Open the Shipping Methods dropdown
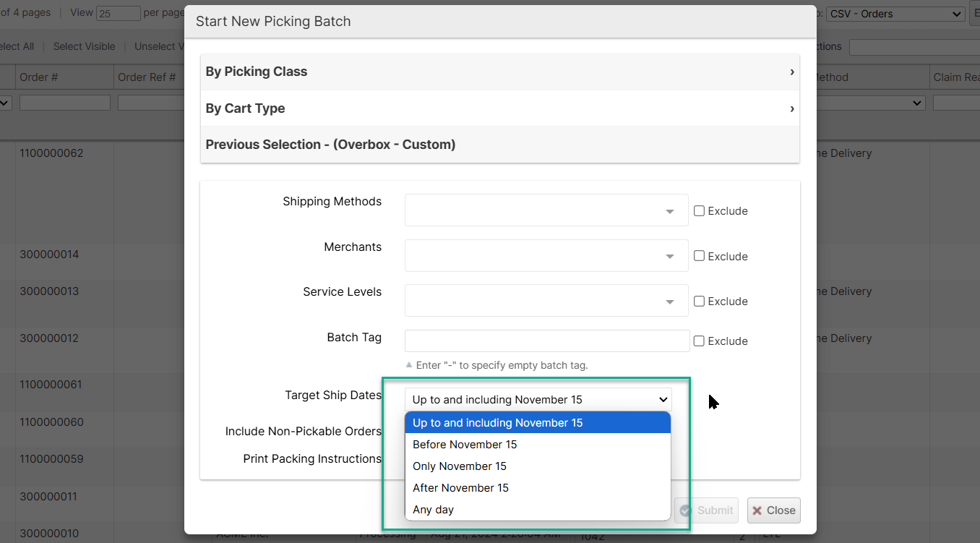980x543 pixels. pos(546,210)
